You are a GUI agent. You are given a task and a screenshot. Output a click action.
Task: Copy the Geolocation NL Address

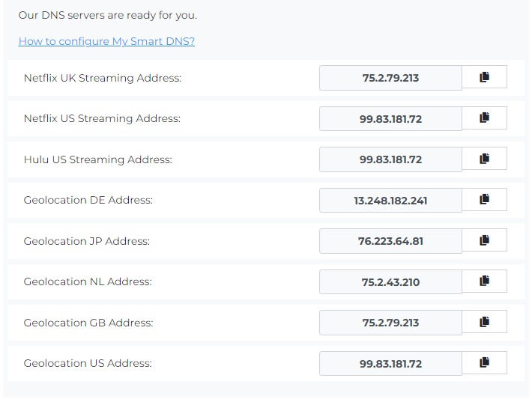[x=484, y=281]
